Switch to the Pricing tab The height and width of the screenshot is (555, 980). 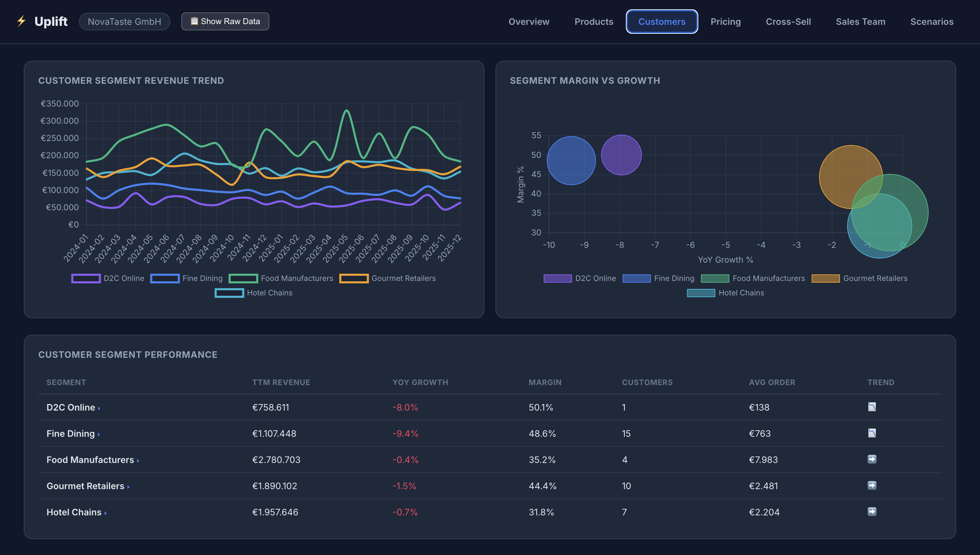coord(726,22)
